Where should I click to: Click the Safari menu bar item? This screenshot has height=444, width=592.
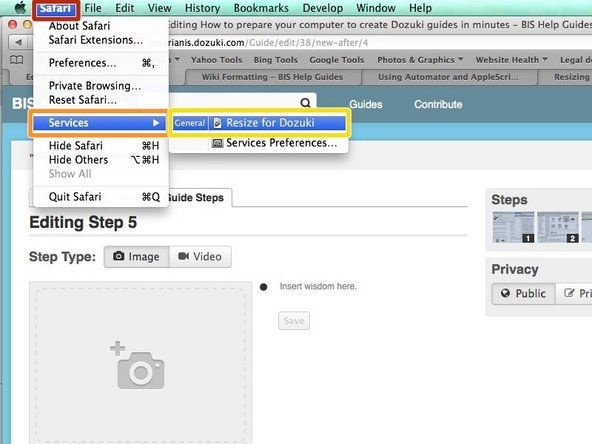click(56, 8)
